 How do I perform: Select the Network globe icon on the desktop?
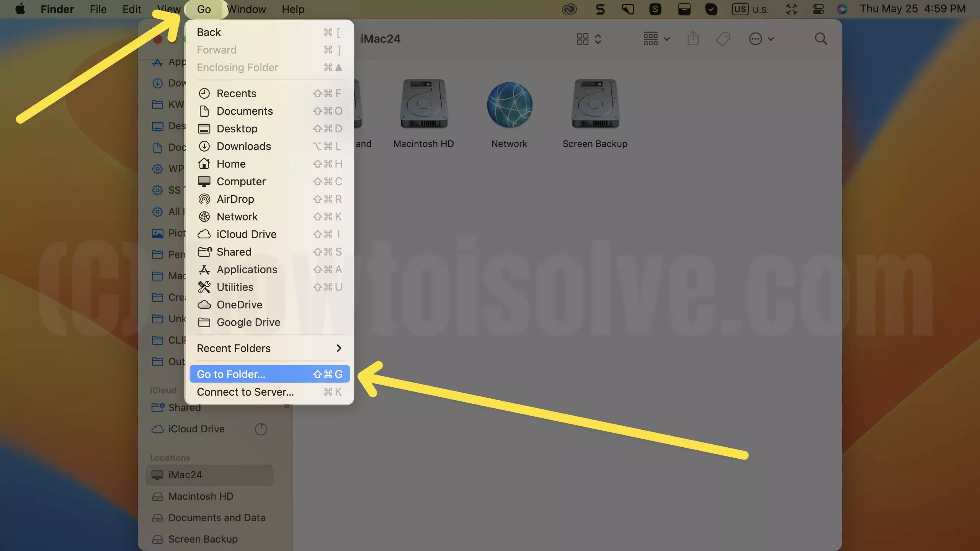tap(509, 104)
